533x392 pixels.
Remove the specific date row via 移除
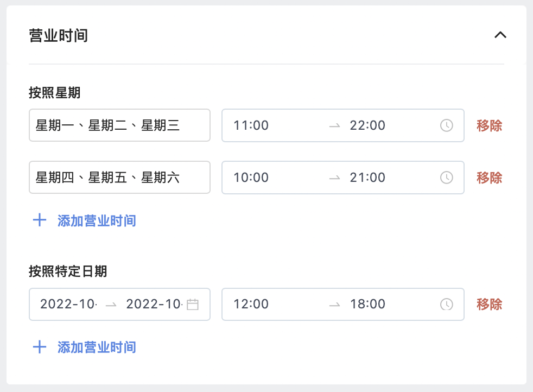click(x=489, y=304)
